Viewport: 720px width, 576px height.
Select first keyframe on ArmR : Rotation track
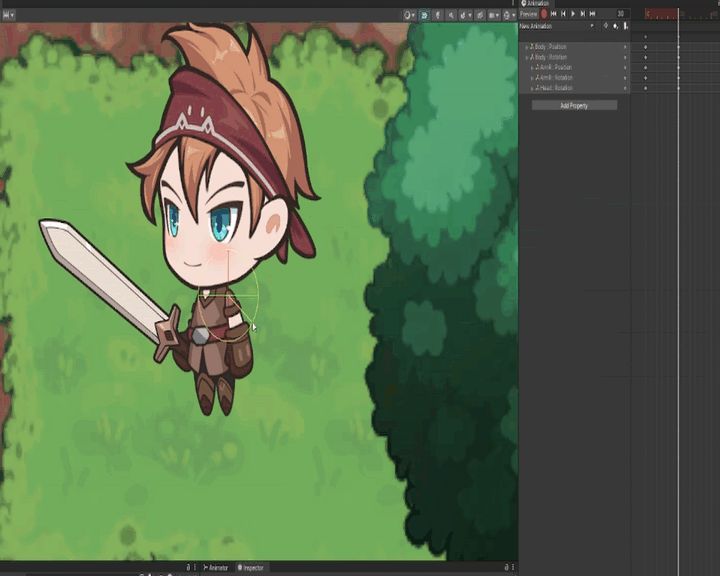click(x=646, y=78)
